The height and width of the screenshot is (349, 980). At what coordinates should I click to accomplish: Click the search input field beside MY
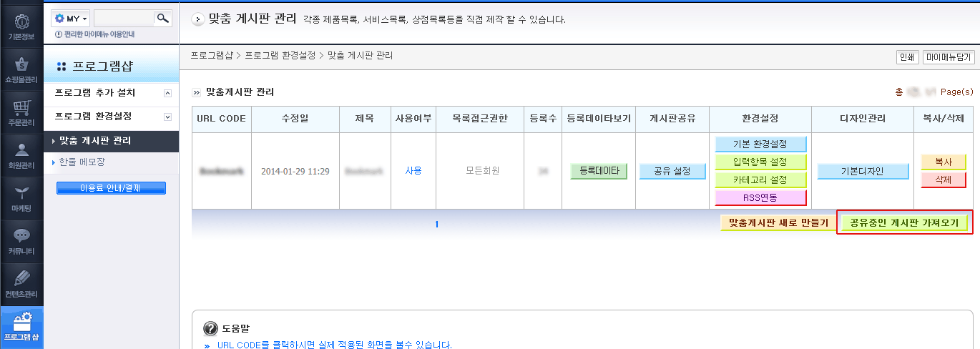124,18
